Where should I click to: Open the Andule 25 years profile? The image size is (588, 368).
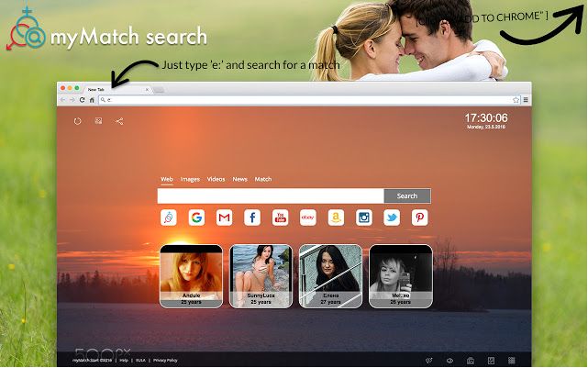coord(191,276)
